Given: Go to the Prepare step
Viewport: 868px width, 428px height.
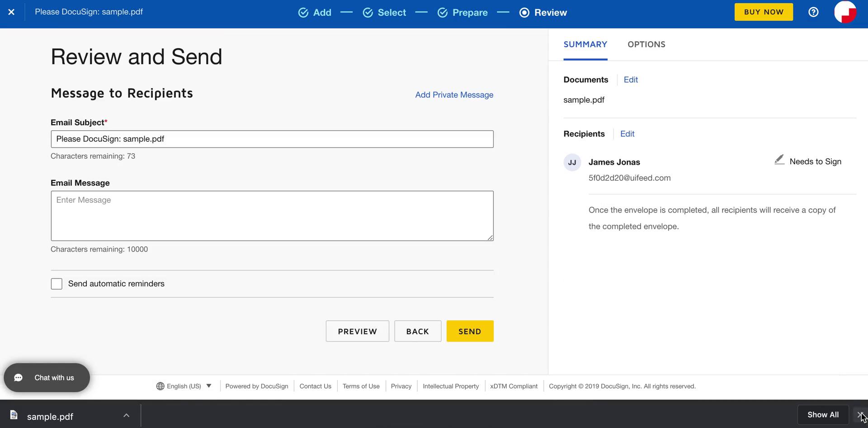Looking at the screenshot, I should (x=463, y=13).
